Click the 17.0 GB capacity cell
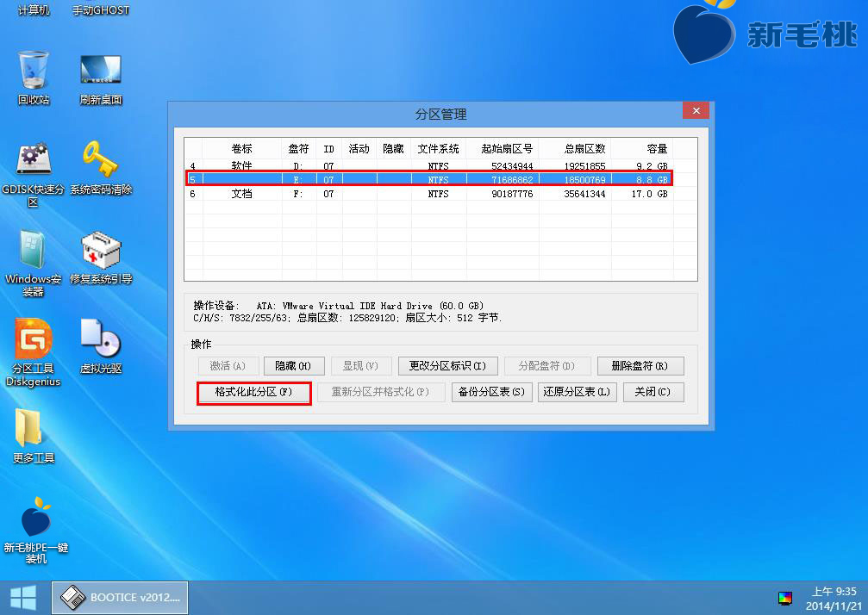This screenshot has height=615, width=868. [649, 194]
